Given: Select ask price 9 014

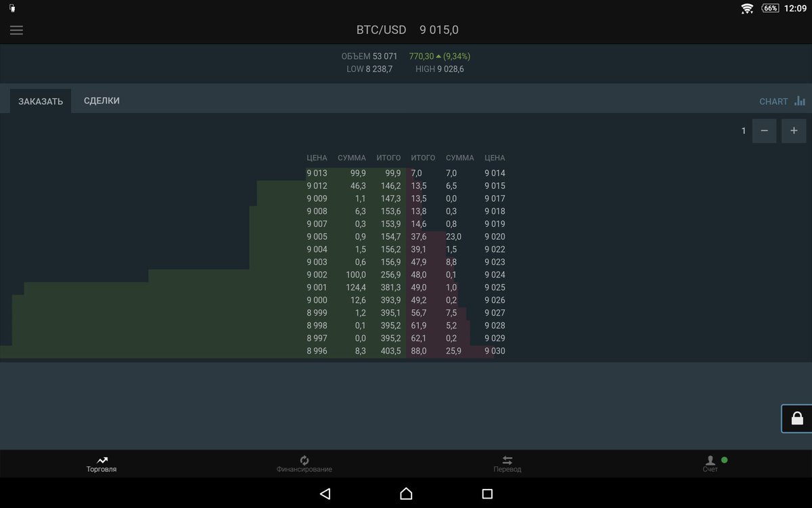Looking at the screenshot, I should click(495, 173).
